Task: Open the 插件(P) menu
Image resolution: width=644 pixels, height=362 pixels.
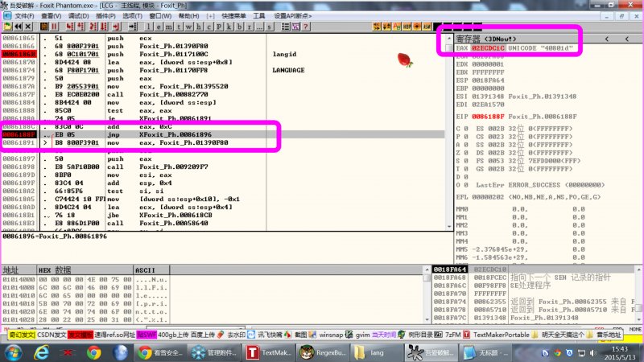Action: tap(105, 15)
